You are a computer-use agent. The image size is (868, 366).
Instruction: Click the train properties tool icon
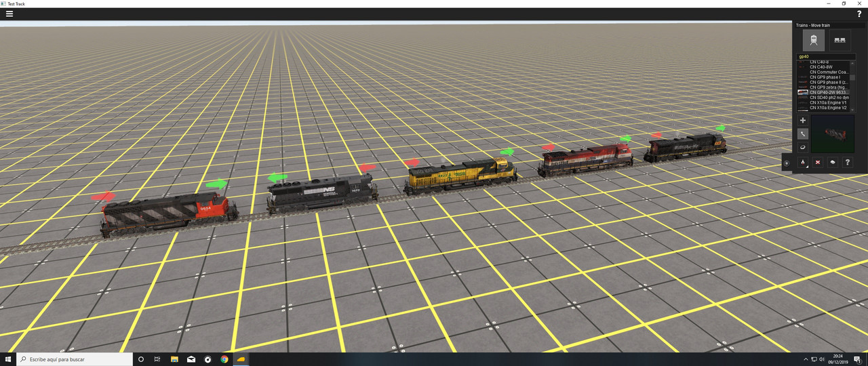click(833, 163)
